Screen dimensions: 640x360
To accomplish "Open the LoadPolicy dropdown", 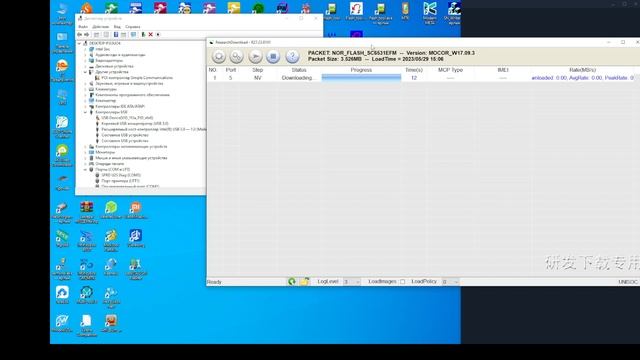I will coord(451,282).
